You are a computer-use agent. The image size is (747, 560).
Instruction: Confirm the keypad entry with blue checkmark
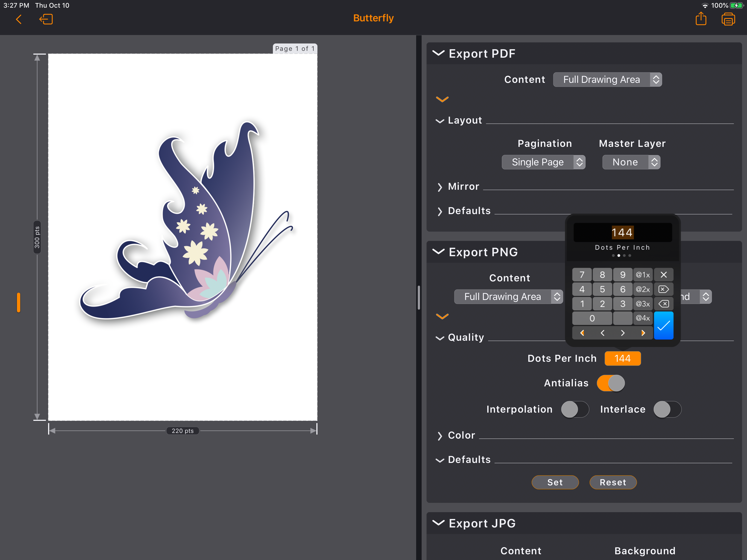point(663,325)
